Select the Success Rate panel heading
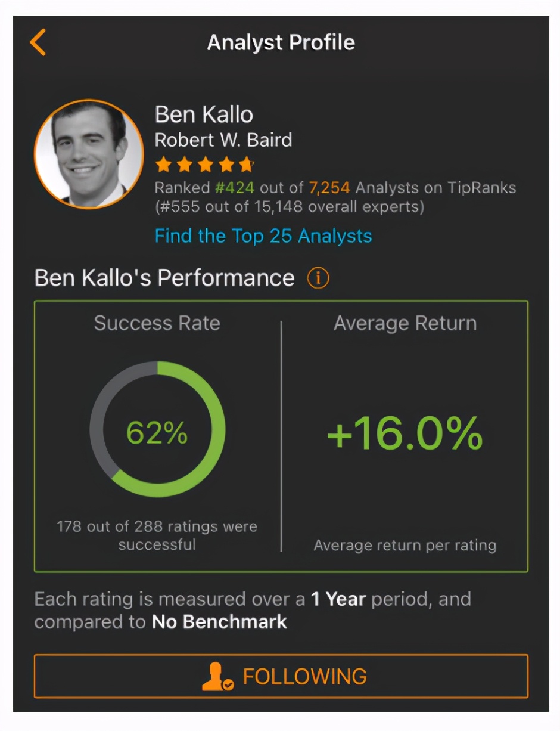 point(157,323)
